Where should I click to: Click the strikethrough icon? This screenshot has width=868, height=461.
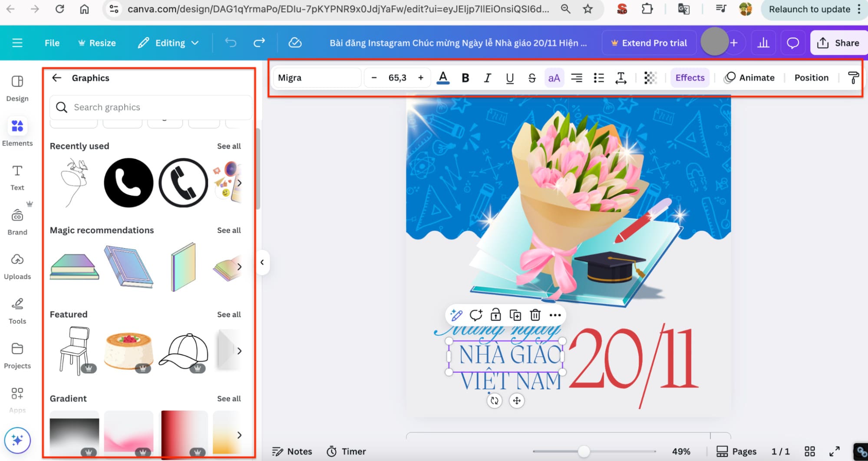pos(532,78)
